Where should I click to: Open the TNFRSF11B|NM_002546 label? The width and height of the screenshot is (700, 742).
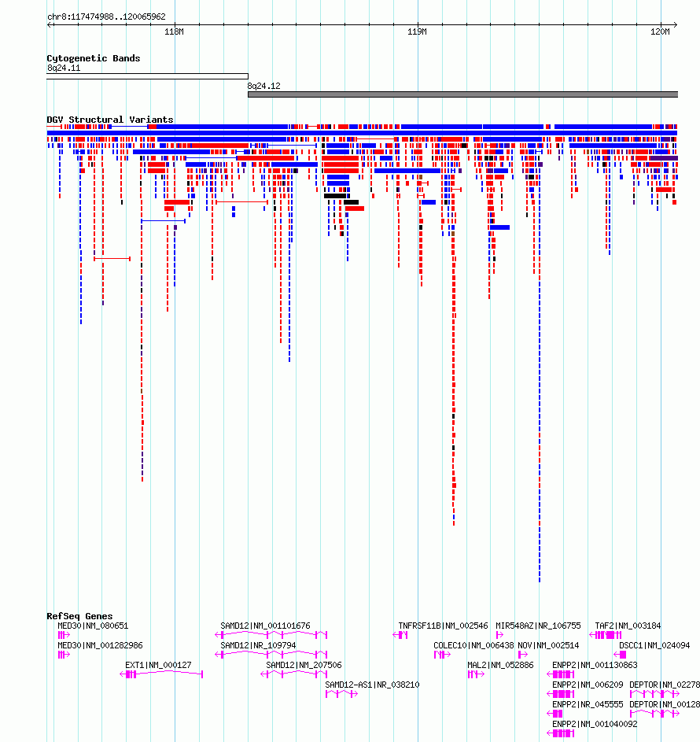(443, 626)
